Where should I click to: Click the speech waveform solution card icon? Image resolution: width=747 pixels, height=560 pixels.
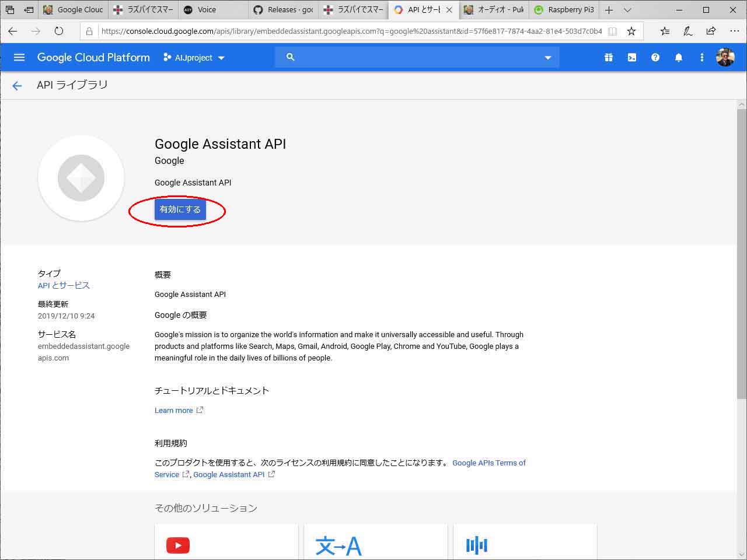click(477, 545)
